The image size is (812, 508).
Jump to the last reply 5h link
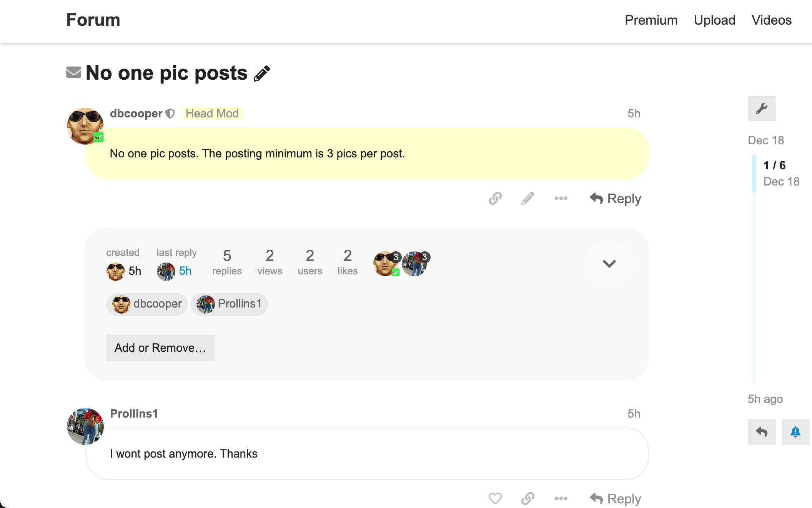pos(185,271)
